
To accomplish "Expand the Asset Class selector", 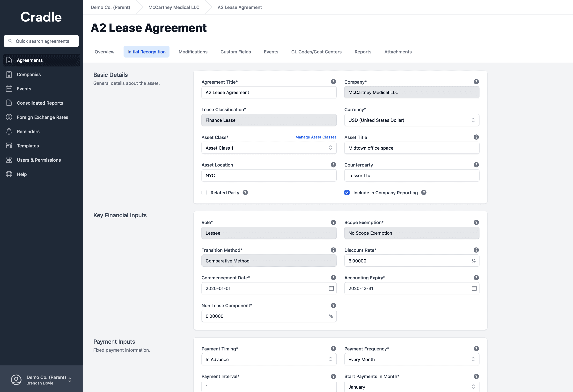I will click(269, 148).
